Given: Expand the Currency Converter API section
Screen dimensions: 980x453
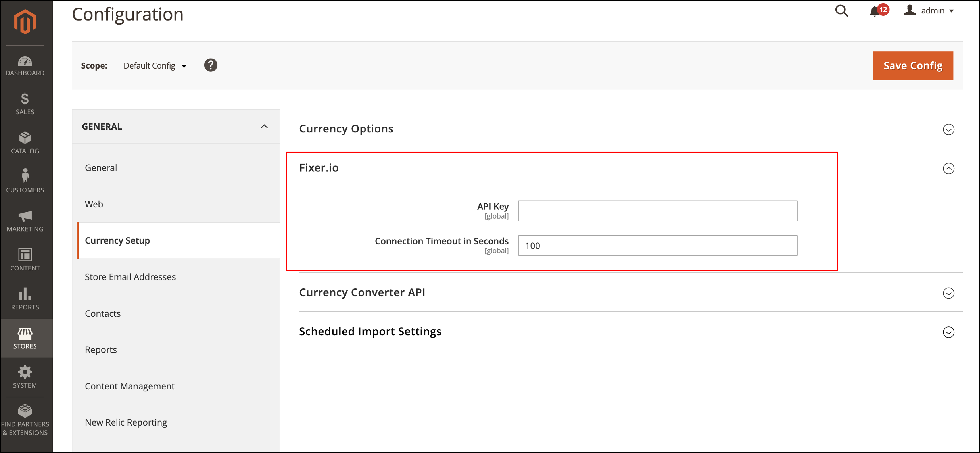Looking at the screenshot, I should pos(949,293).
